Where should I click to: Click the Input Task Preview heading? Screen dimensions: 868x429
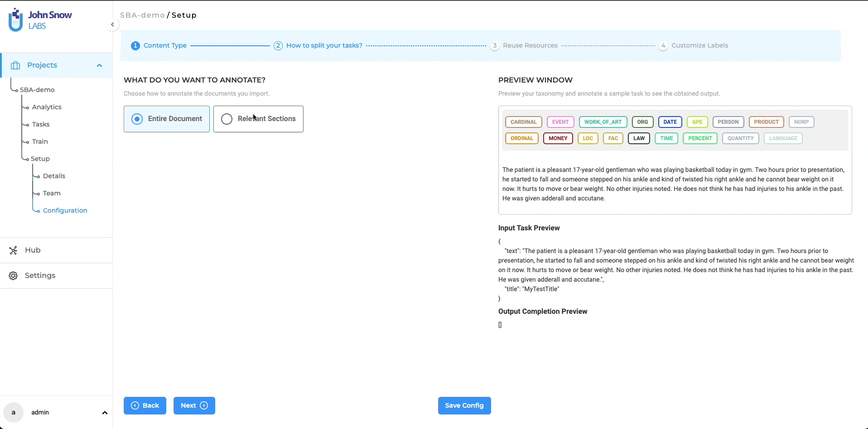(x=529, y=228)
